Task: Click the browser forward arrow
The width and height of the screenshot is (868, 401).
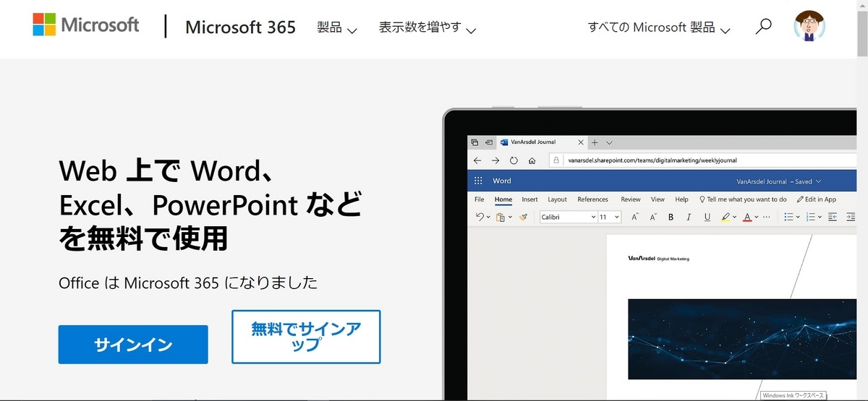Action: 495,160
